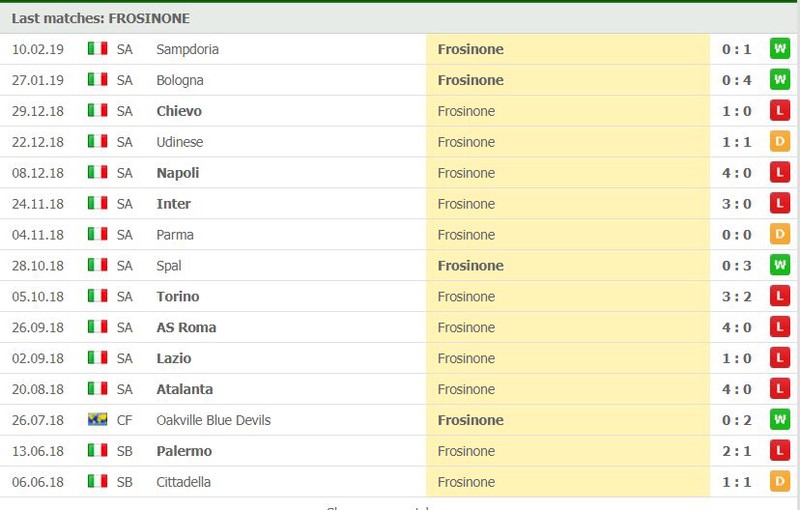This screenshot has width=800, height=510.
Task: Open the AS Roma team link
Action: point(186,327)
